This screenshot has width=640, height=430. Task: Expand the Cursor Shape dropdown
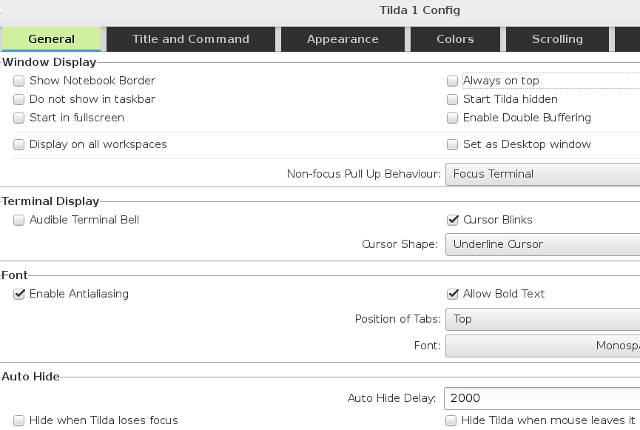(542, 244)
